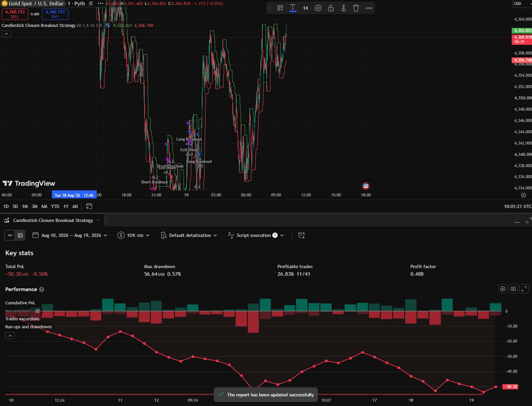This screenshot has width=532, height=406.
Task: Toggle Buy and hold visibility eye
Action: pos(38,311)
